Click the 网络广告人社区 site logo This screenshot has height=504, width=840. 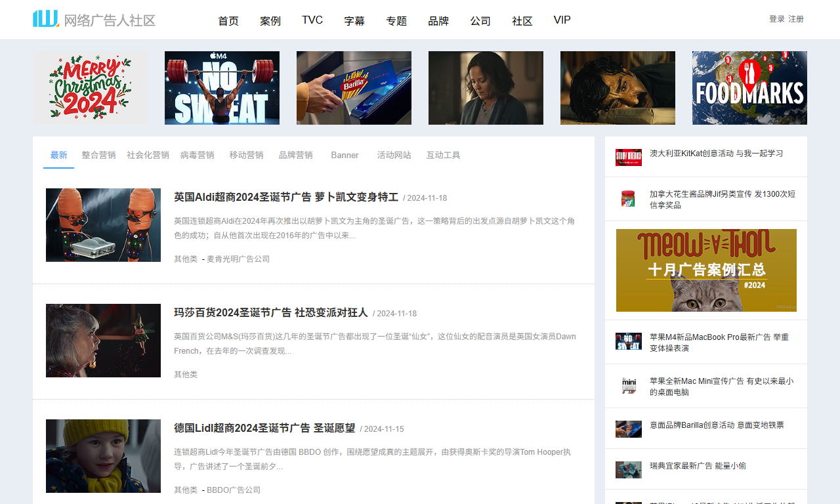click(x=94, y=20)
